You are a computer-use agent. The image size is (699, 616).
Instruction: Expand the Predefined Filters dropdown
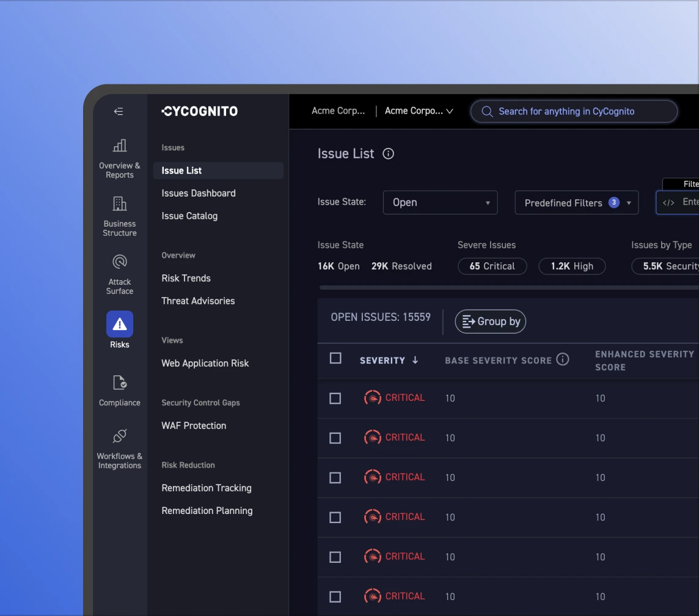(x=576, y=202)
